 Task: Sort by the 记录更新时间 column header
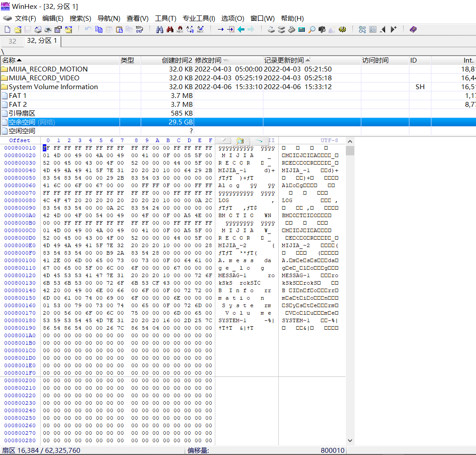click(x=312, y=60)
